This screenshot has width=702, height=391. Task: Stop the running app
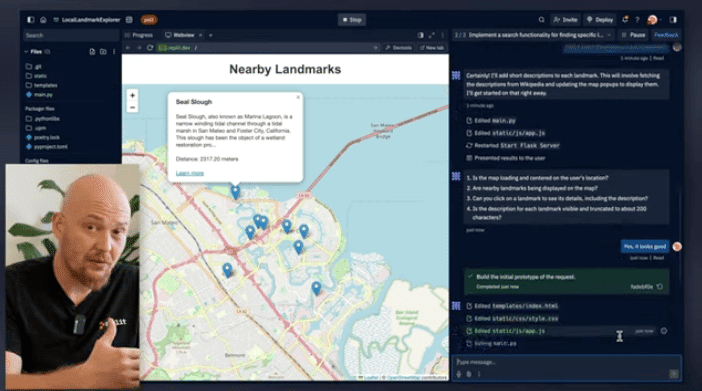tap(352, 20)
